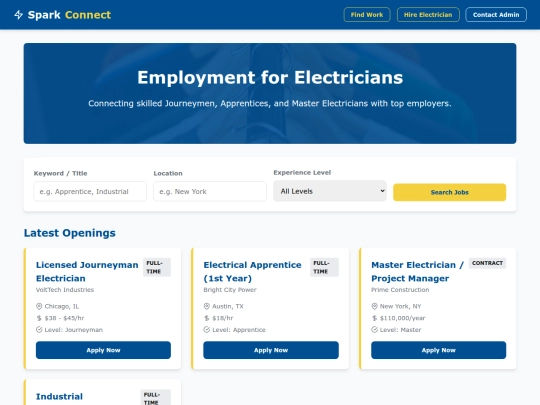Open the Find Work nav item

(x=367, y=15)
